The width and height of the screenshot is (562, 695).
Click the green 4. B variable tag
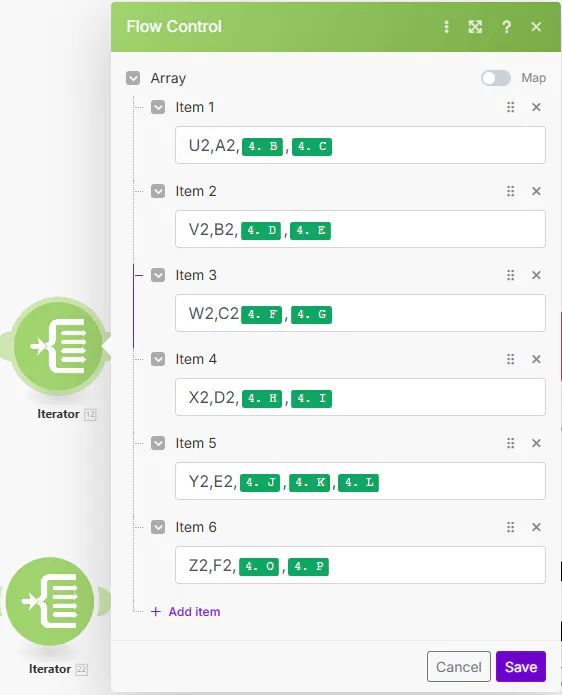262,147
